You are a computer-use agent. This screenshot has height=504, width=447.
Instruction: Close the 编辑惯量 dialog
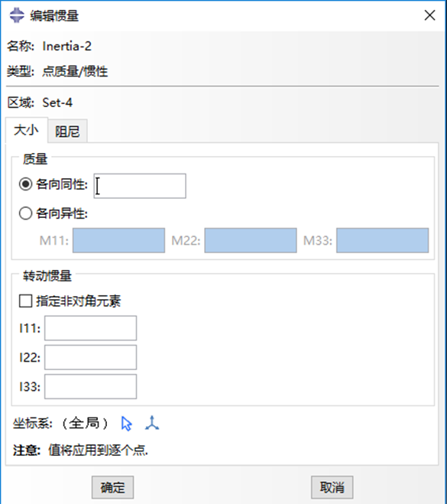click(429, 15)
